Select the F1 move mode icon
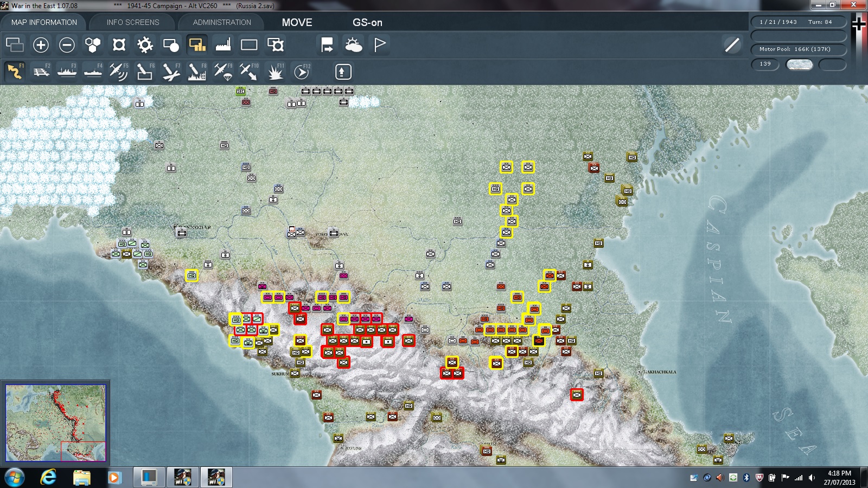This screenshot has width=868, height=488. [15, 72]
